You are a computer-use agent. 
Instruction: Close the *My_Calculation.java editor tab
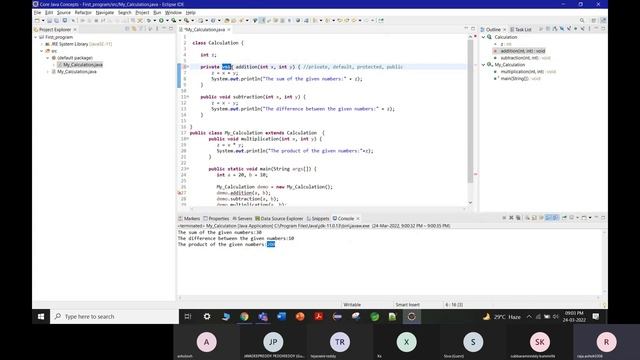click(229, 29)
